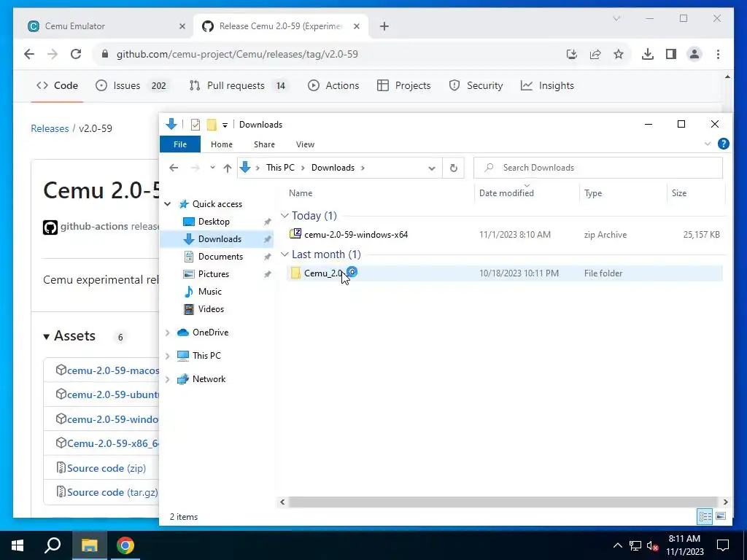
Task: Expand the Network tree node
Action: 168,379
